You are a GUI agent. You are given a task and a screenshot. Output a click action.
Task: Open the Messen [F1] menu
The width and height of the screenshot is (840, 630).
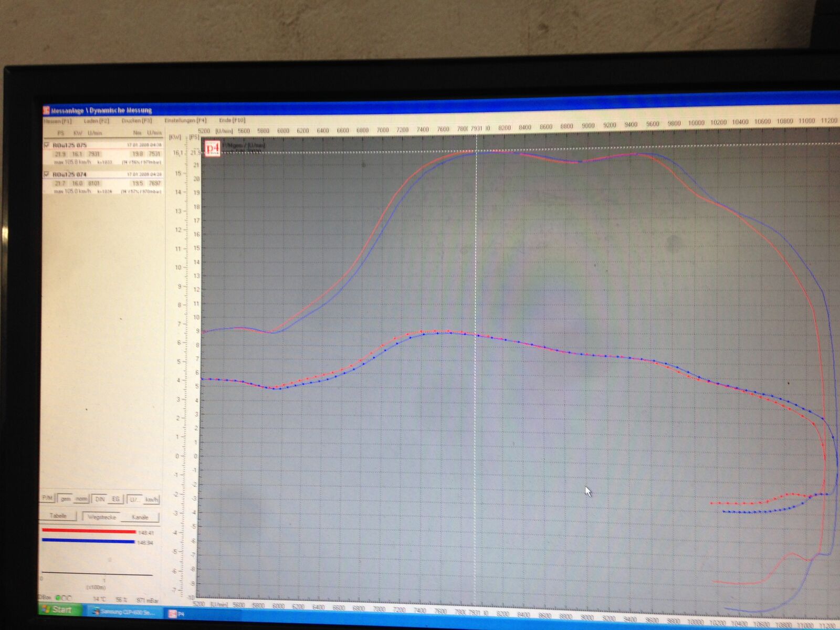(x=57, y=121)
